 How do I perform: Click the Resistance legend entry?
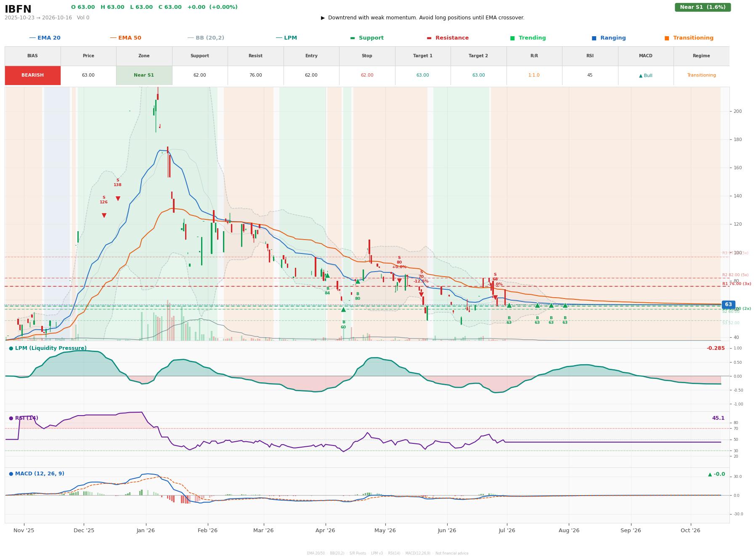[448, 38]
